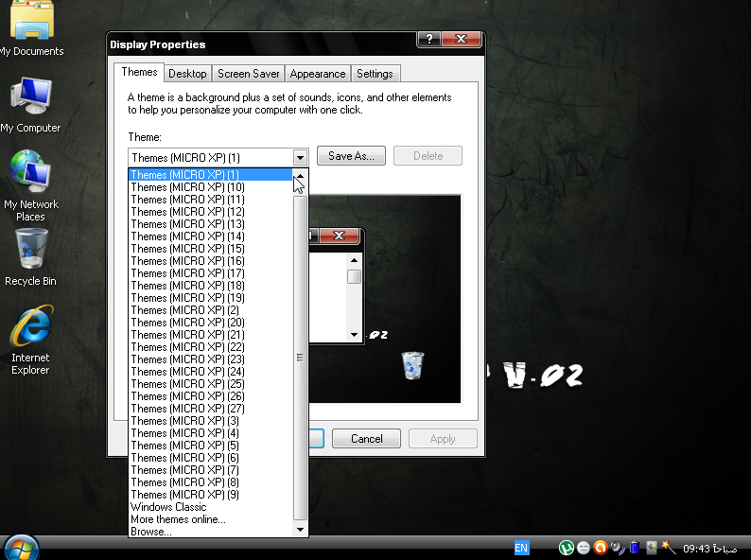Choose Themes (MICRO XP) (9)
This screenshot has height=560, width=751.
[211, 495]
